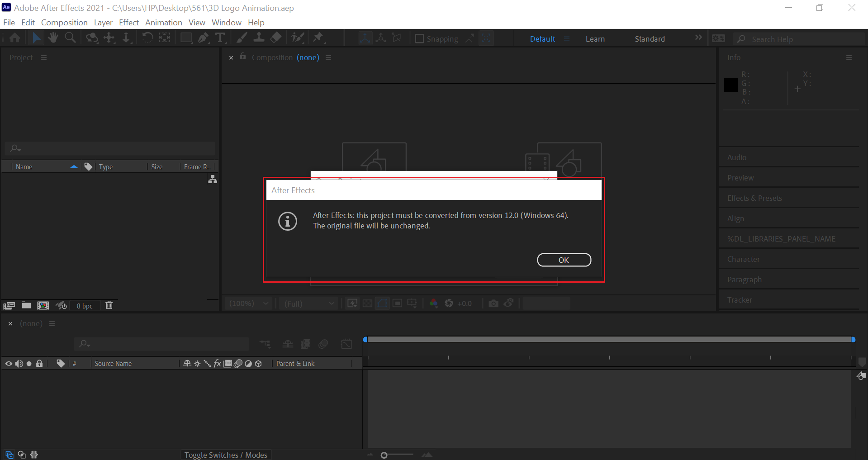Select the Pen tool
This screenshot has height=460, width=868.
(204, 38)
